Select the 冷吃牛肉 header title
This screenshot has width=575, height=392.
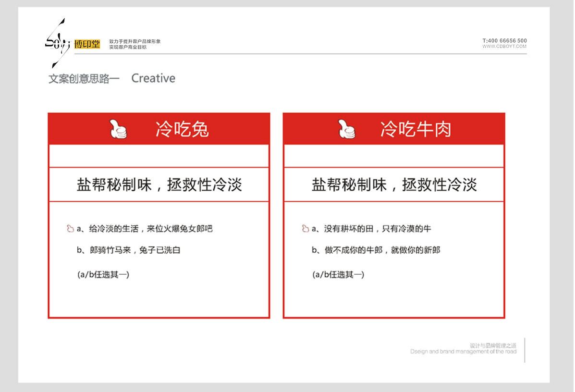click(416, 129)
